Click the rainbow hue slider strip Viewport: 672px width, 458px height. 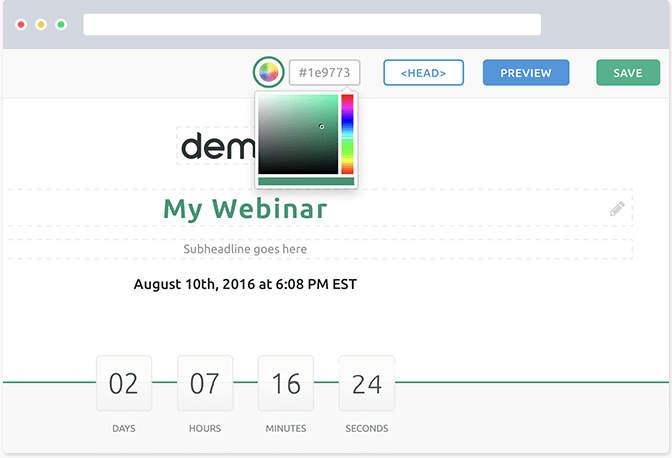pos(347,134)
